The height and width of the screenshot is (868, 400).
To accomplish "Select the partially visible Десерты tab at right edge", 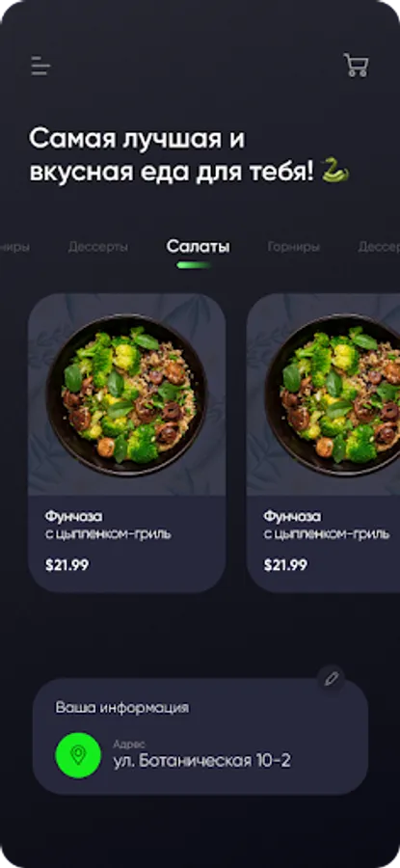I will (379, 247).
